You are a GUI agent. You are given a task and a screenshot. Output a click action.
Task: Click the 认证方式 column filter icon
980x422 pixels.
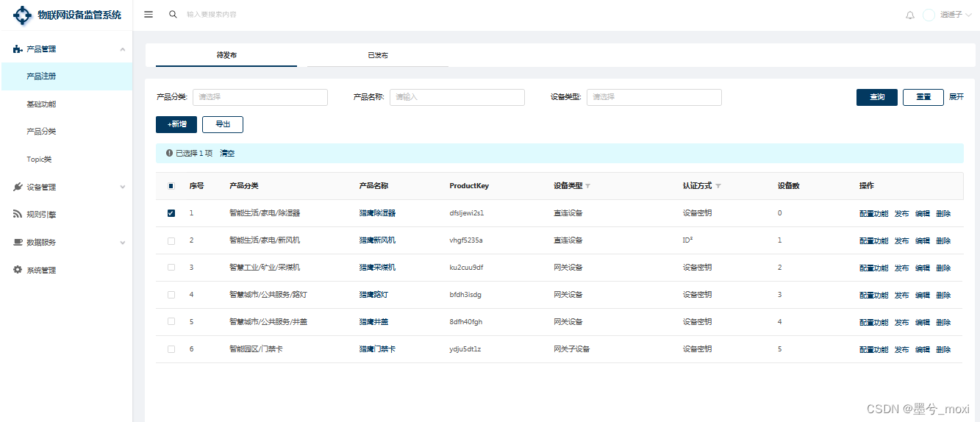pyautogui.click(x=718, y=186)
